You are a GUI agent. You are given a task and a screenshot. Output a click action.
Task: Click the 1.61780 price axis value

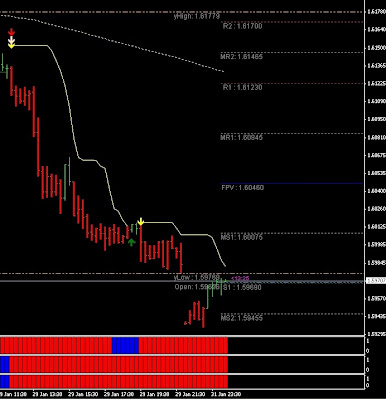tap(376, 12)
